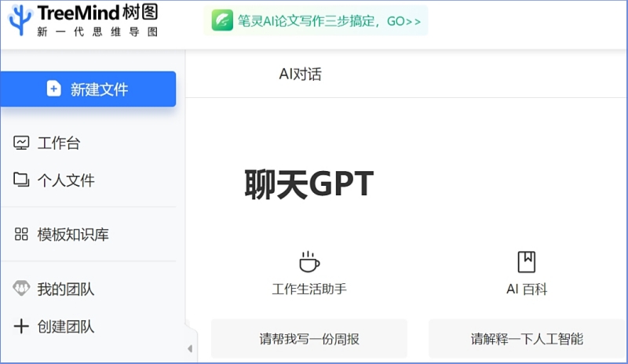Click the coffee cup icon
Viewport: 628px width, 364px height.
click(309, 262)
